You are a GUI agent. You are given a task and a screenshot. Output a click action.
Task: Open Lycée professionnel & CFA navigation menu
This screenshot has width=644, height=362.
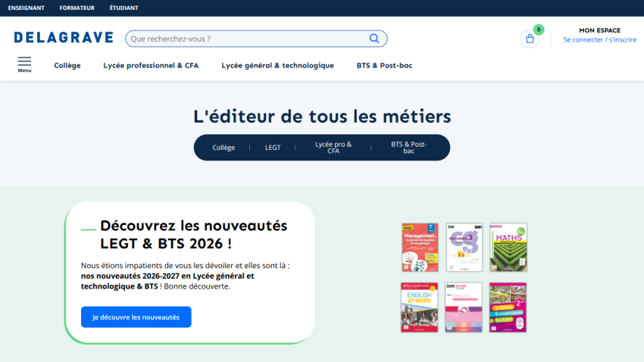[x=151, y=65]
